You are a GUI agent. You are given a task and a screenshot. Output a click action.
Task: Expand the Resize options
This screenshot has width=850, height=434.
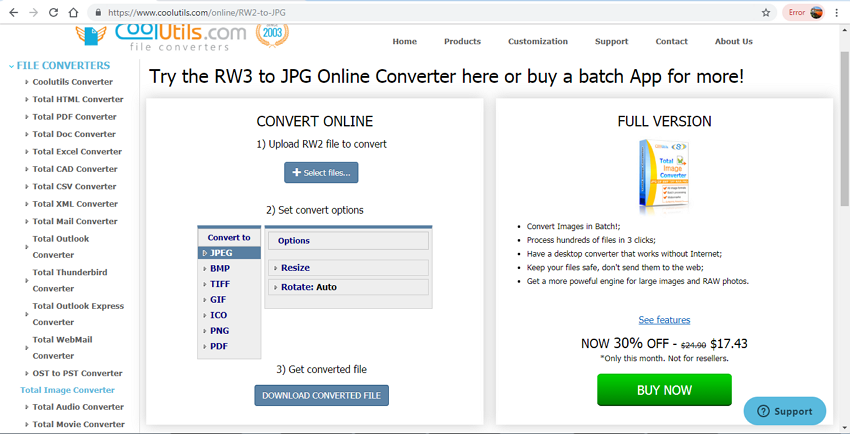click(294, 268)
